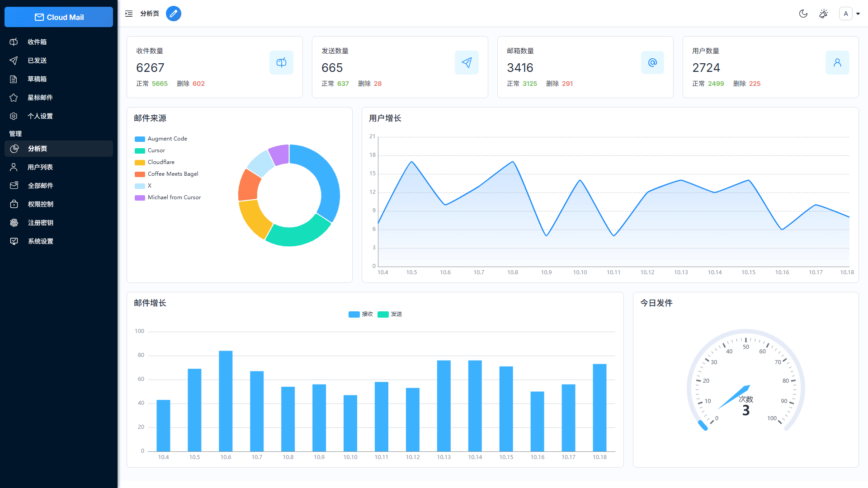Select the 已发送 paper plane icon
The image size is (868, 488).
pos(14,60)
